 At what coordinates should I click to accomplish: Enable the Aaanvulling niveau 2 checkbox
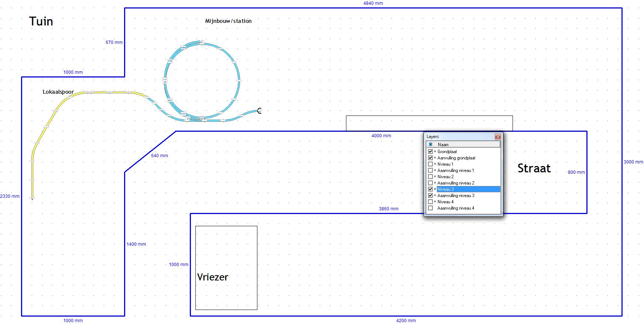pyautogui.click(x=430, y=183)
